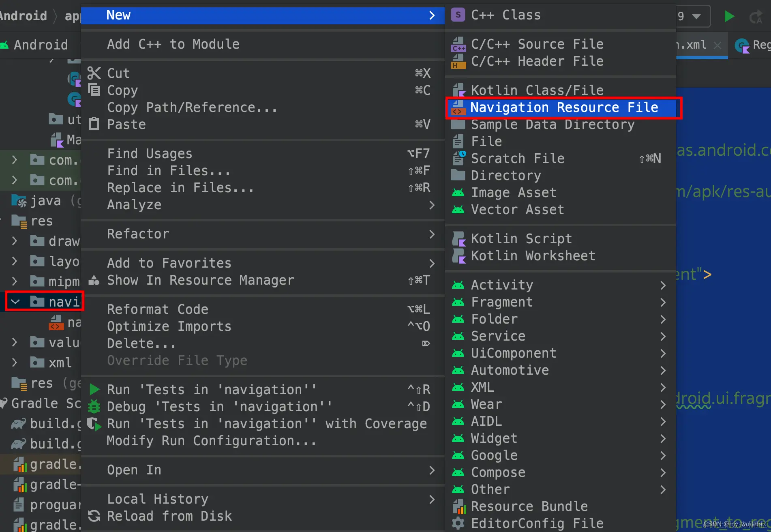Viewport: 771px width, 532px height.
Task: Click the Scratch File icon
Action: pyautogui.click(x=458, y=158)
